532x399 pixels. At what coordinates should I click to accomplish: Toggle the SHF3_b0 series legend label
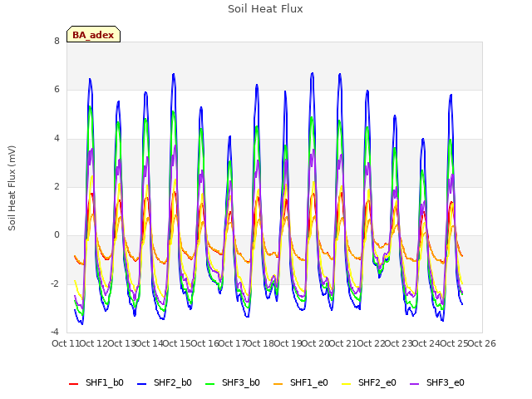(x=241, y=382)
